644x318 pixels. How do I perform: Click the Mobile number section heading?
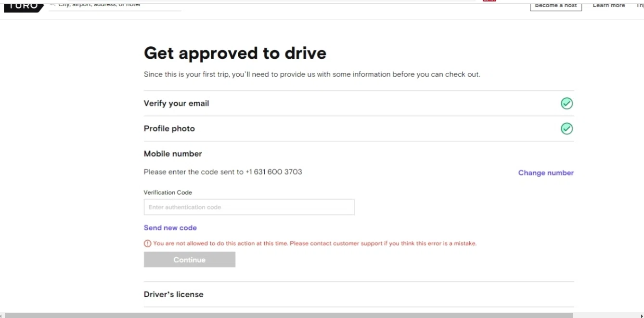173,154
